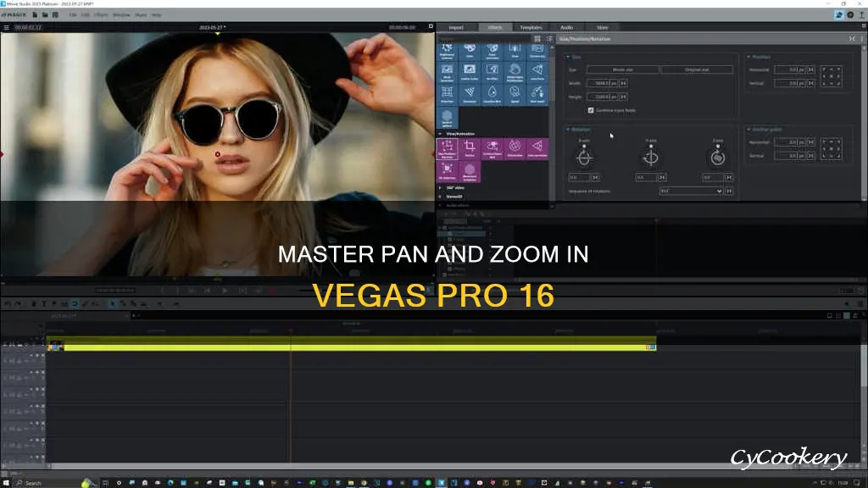Collapse the Size section
Screen dimensions: 868x488
pos(568,57)
